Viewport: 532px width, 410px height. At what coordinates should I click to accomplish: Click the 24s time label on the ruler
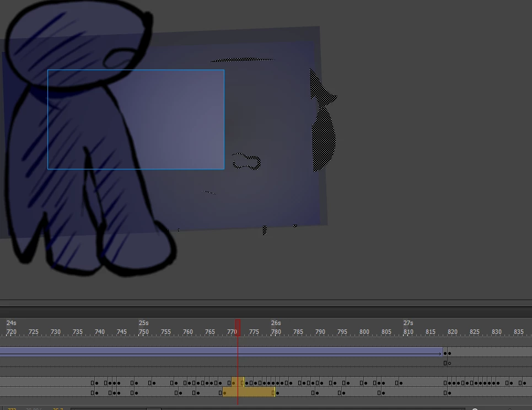[11, 323]
